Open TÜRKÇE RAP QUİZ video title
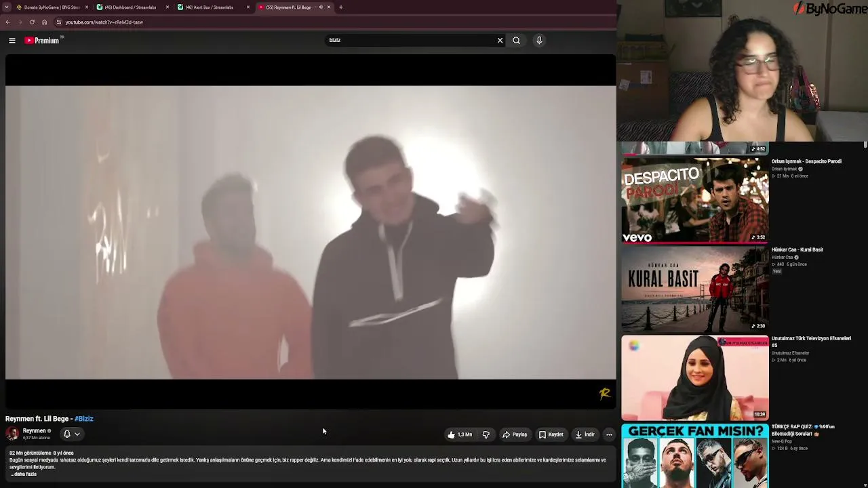The height and width of the screenshot is (488, 868). 803,430
